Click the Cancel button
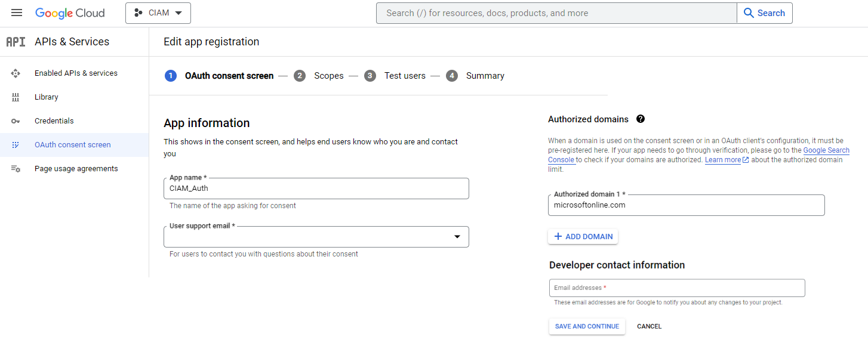Screen dimensions: 868x340 pyautogui.click(x=649, y=326)
